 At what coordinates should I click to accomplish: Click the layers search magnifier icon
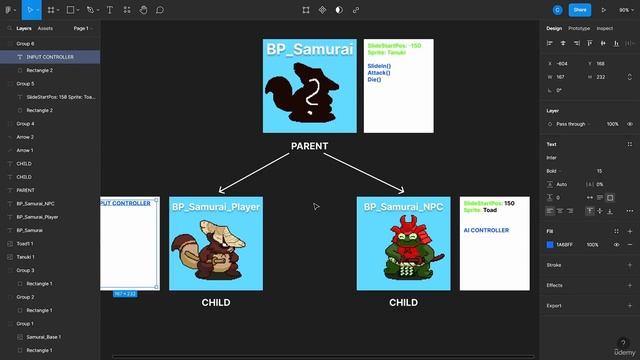tap(9, 29)
